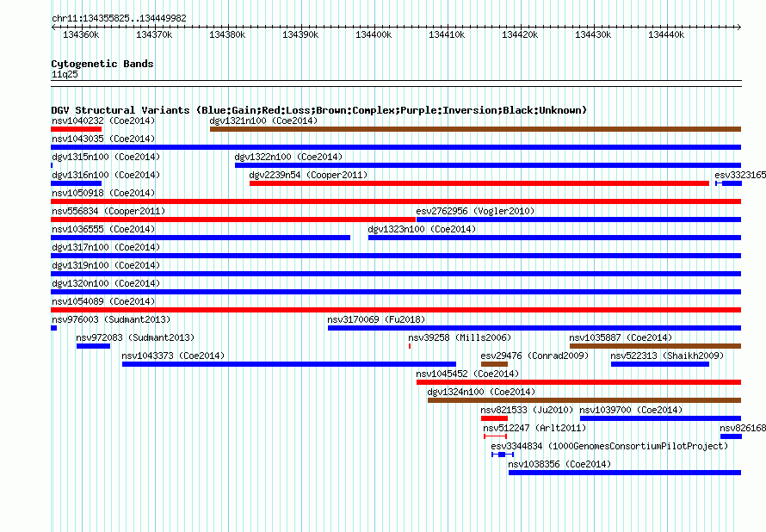Select the dgv1320n100 (Coe2014) label

(x=106, y=283)
